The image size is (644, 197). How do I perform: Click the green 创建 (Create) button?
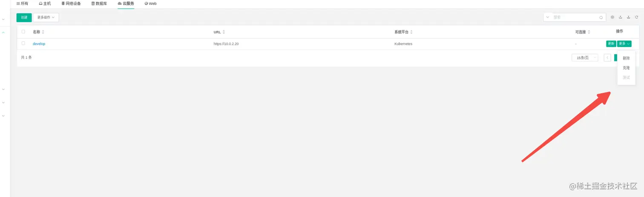(x=24, y=17)
